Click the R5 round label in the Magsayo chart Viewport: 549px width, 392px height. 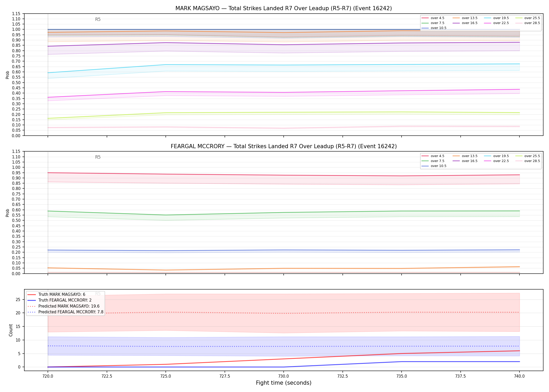coord(98,19)
